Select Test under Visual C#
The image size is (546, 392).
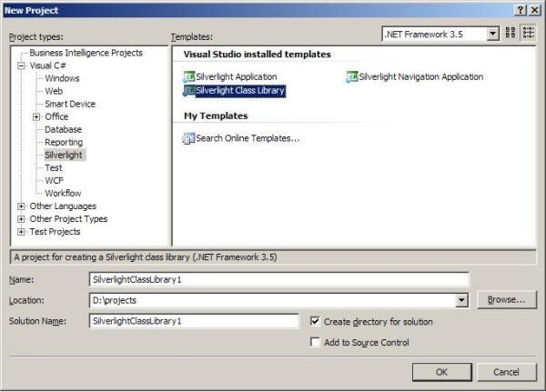pyautogui.click(x=54, y=167)
